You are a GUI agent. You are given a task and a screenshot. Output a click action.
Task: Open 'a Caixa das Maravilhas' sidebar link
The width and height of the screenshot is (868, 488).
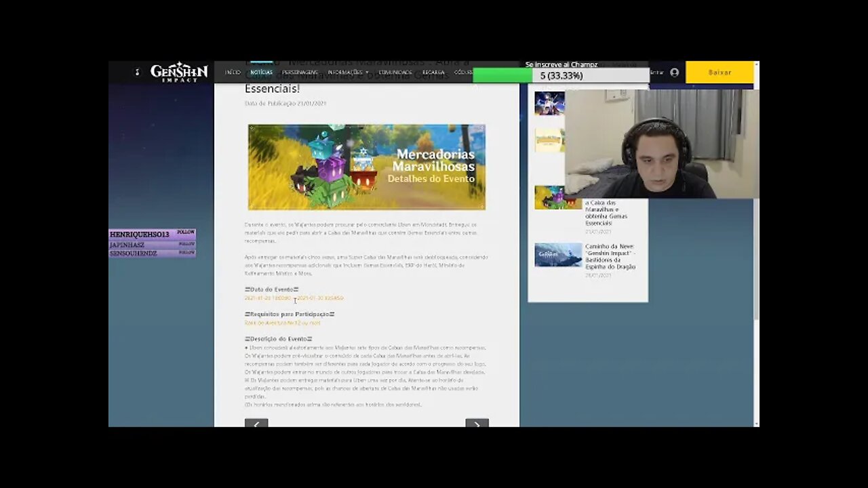[x=606, y=213]
